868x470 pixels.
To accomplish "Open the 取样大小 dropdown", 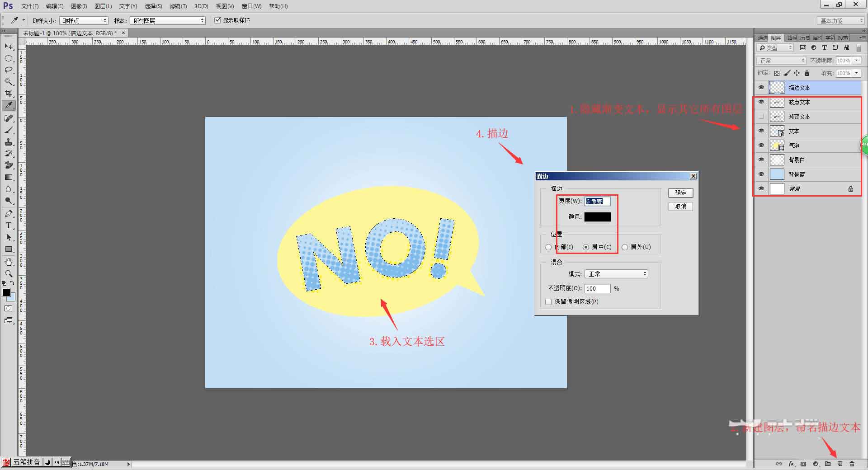I will click(x=84, y=21).
